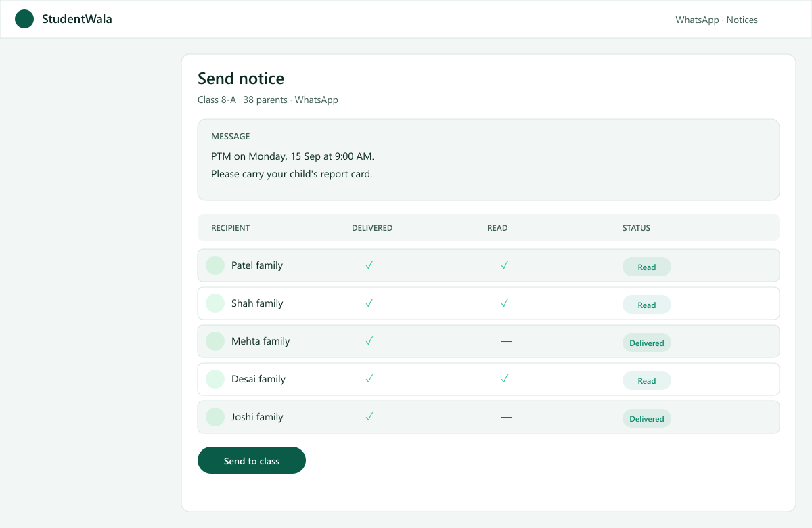This screenshot has width=812, height=528.
Task: Click Desai family's read checkmark
Action: [505, 379]
